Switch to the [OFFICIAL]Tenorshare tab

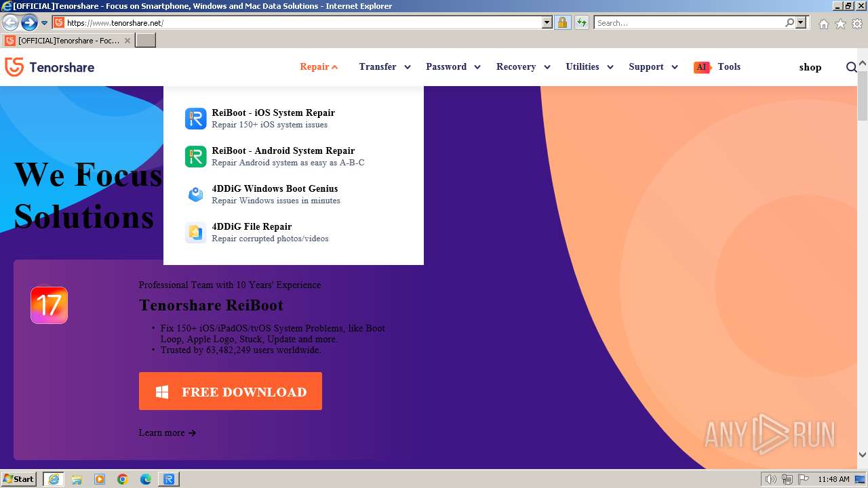point(68,41)
